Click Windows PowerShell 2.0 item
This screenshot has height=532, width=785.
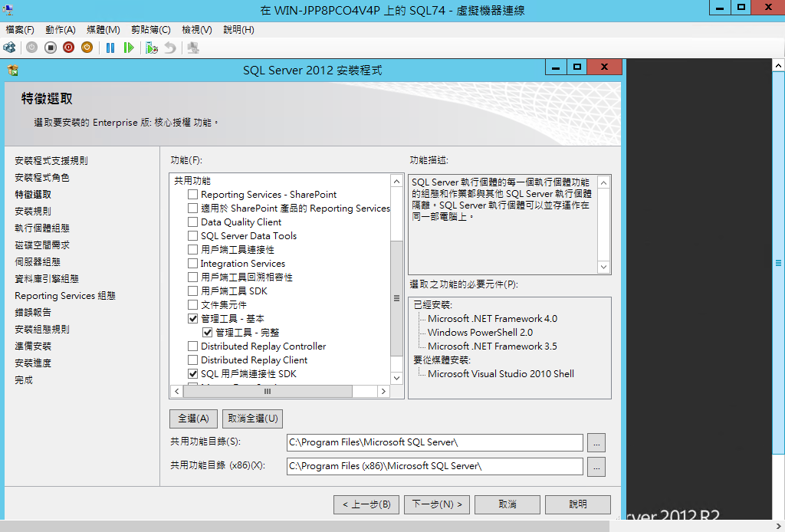480,333
